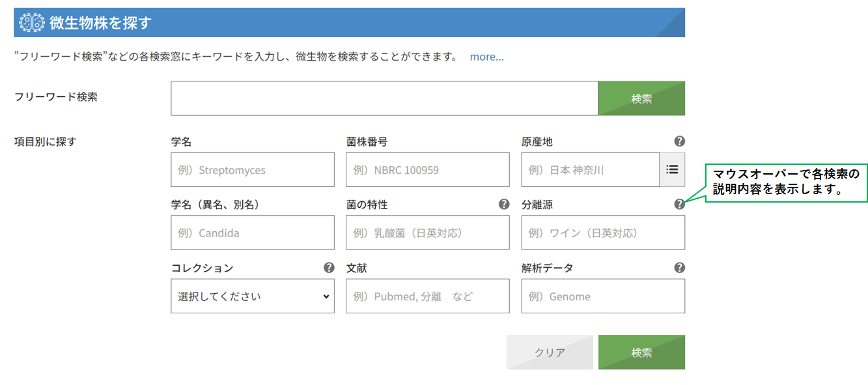
Task: Click the 解析データ Genome input field
Action: pos(603,296)
